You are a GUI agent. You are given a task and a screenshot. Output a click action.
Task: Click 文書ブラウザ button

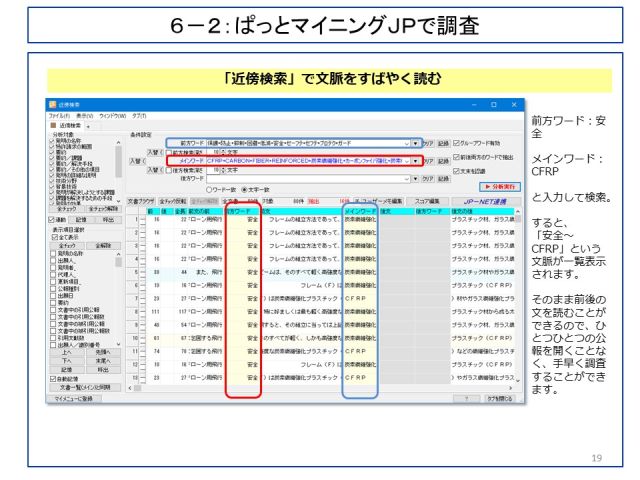coord(141,201)
